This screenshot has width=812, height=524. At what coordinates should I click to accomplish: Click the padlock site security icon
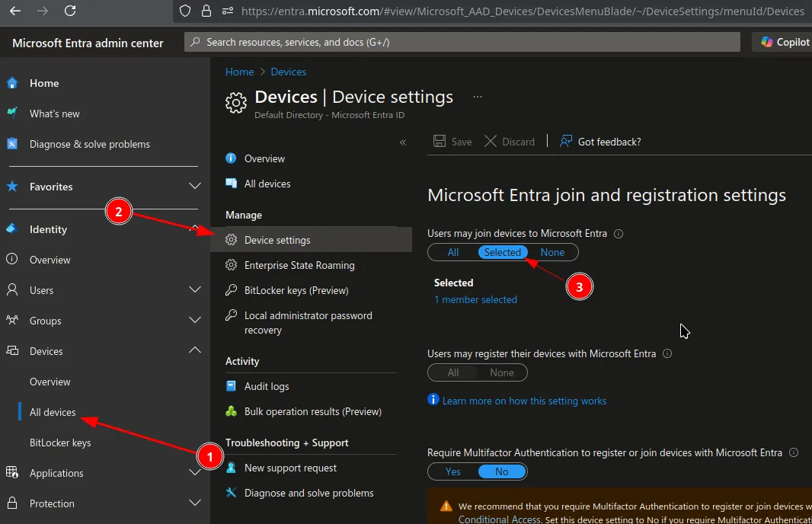tap(206, 11)
